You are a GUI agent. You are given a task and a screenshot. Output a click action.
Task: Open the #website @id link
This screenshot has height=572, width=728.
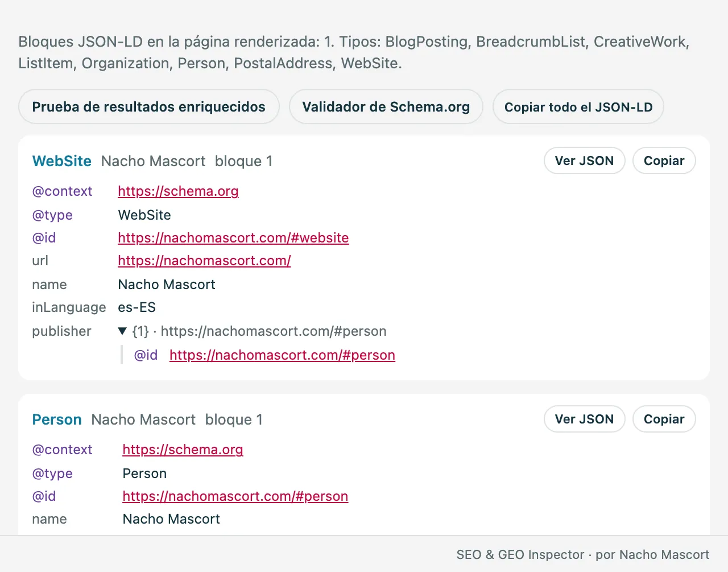click(233, 238)
